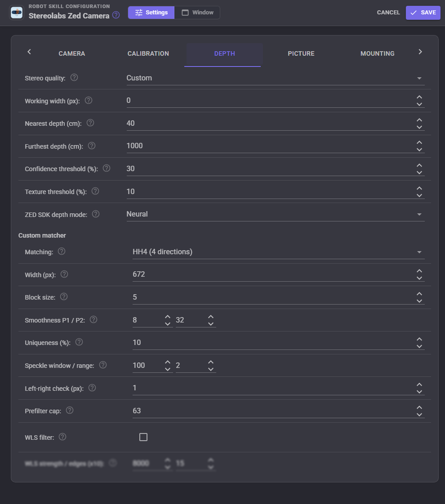Select the DEPTH tab
445x504 pixels.
click(224, 53)
